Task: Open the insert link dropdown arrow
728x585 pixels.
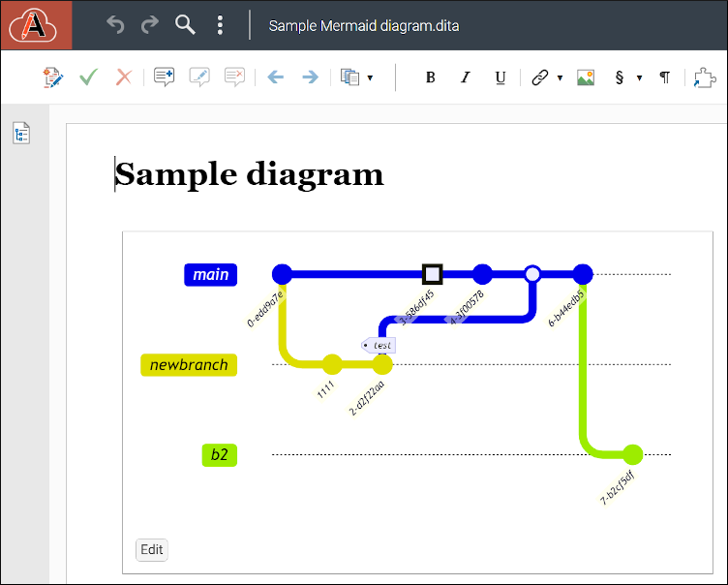Action: click(x=560, y=78)
